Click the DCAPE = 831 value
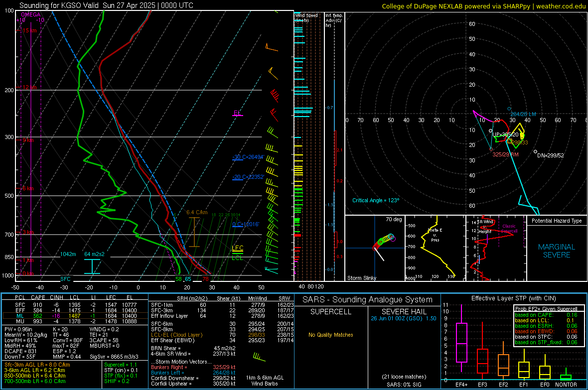Image resolution: width=588 pixels, height=390 pixels. point(20,351)
